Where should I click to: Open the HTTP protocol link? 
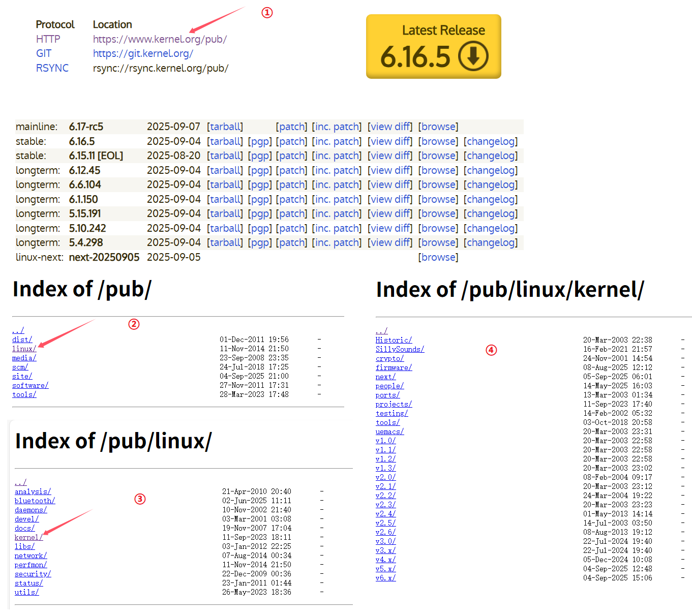pyautogui.click(x=48, y=39)
